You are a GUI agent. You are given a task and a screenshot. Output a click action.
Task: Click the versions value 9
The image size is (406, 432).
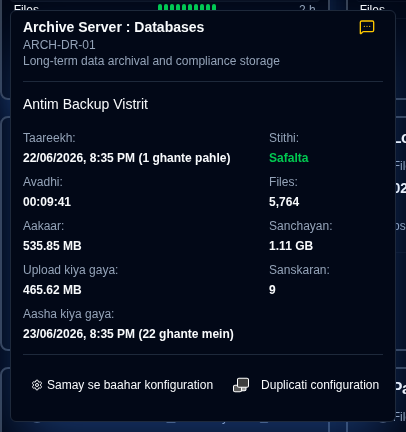272,290
